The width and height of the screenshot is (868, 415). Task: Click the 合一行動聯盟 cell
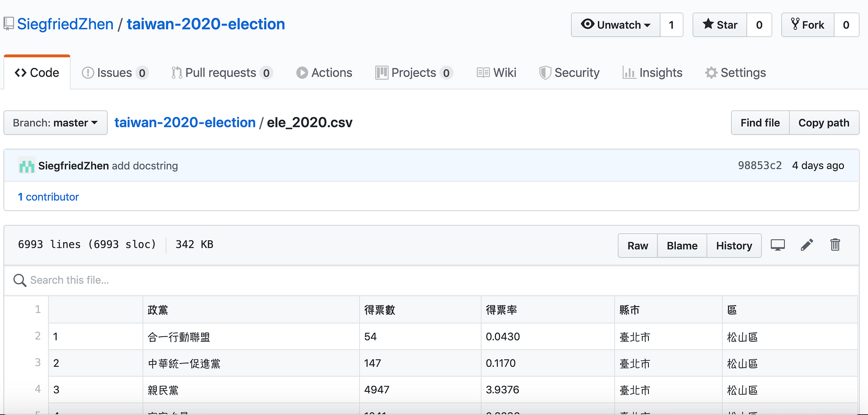click(x=251, y=337)
